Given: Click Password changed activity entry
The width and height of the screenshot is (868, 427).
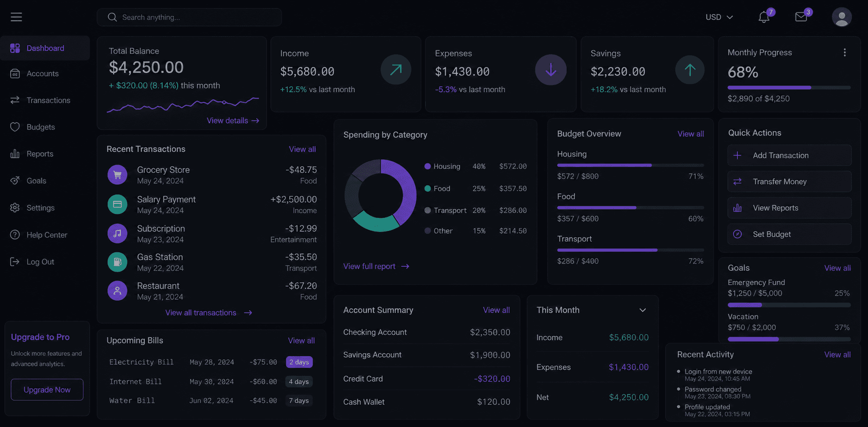Looking at the screenshot, I should 713,389.
